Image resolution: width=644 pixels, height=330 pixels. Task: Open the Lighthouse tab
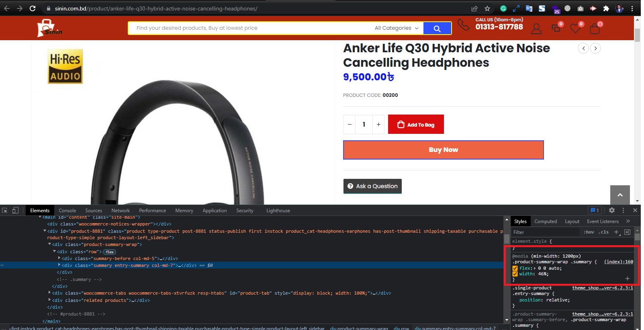(278, 210)
